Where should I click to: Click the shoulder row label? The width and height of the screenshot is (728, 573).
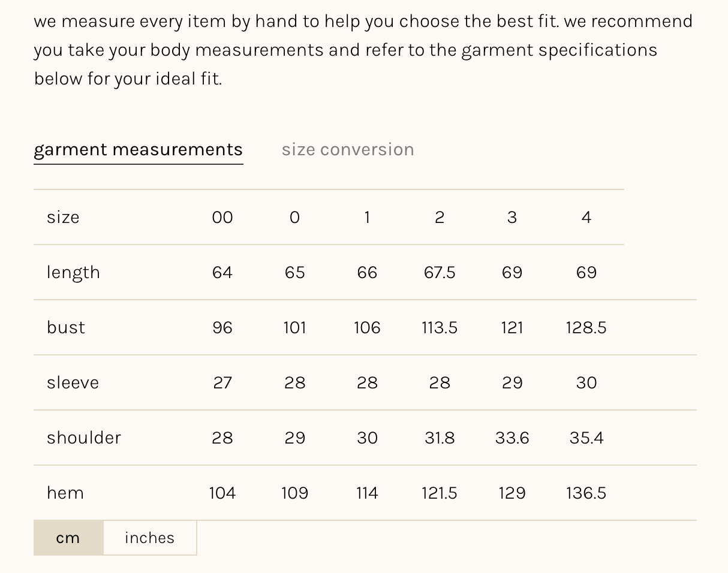point(84,438)
